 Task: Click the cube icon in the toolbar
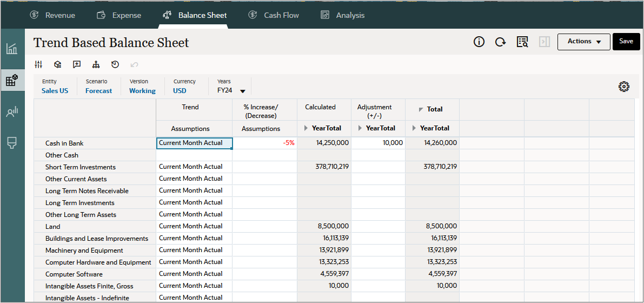click(x=58, y=64)
